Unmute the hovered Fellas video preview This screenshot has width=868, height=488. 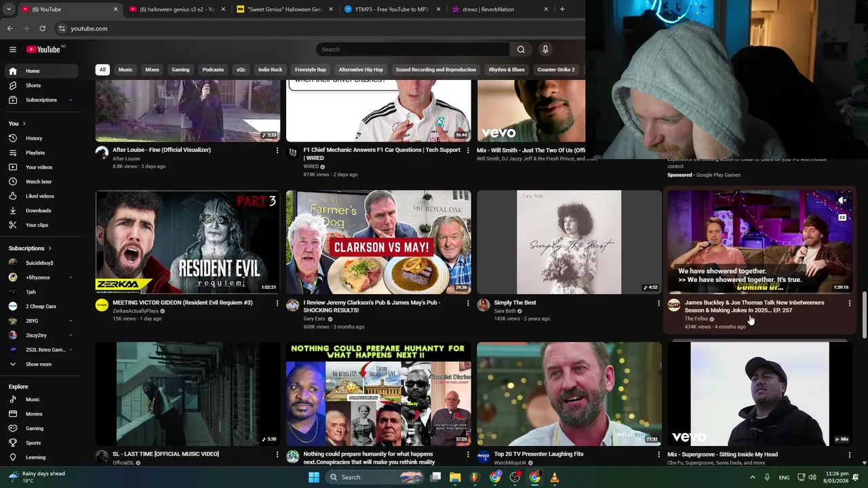point(842,201)
